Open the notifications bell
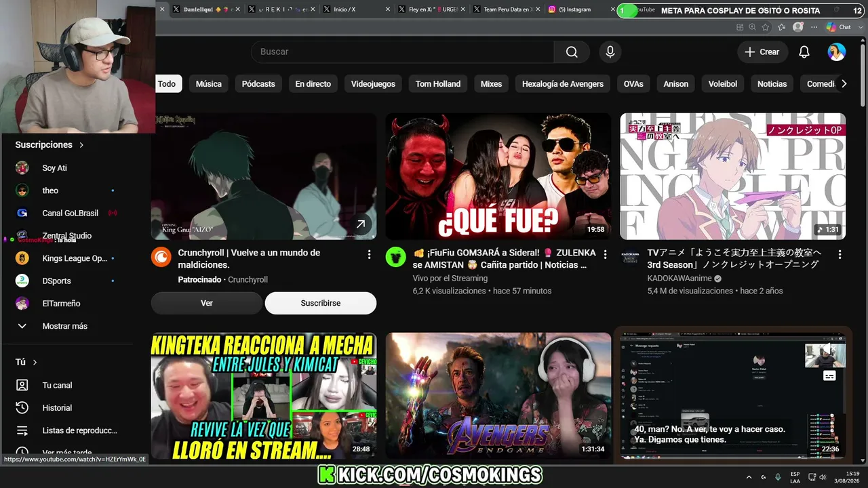 tap(804, 52)
